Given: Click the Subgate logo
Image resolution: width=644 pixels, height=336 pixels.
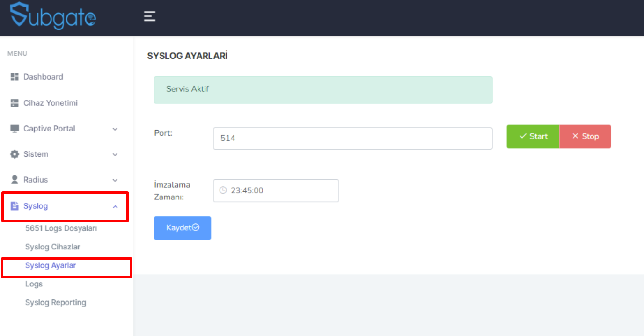Looking at the screenshot, I should pyautogui.click(x=53, y=15).
